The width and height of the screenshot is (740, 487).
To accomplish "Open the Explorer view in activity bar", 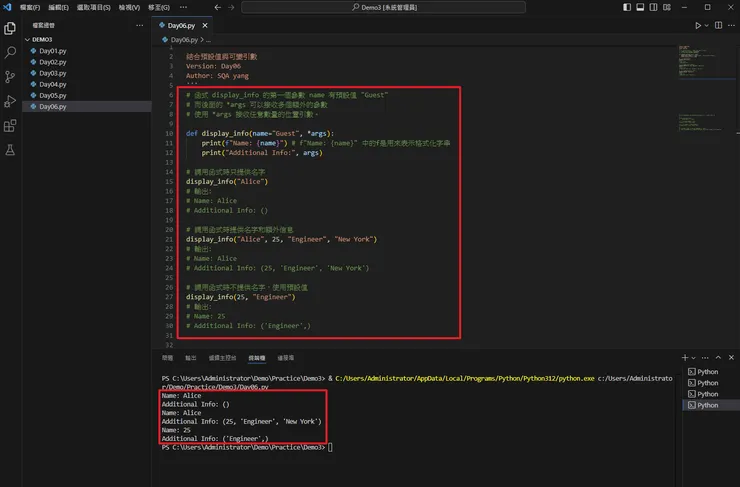I will pyautogui.click(x=11, y=31).
